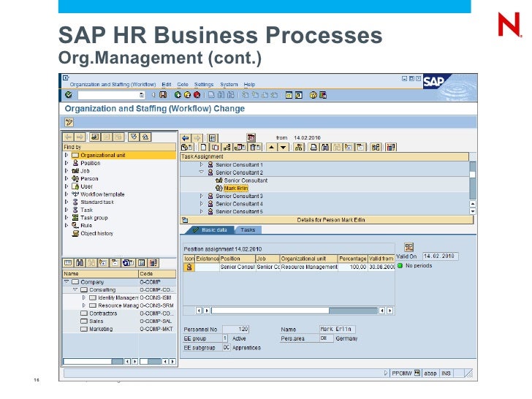
Task: Click the Save diskette icon in toolbar
Action: click(x=163, y=95)
